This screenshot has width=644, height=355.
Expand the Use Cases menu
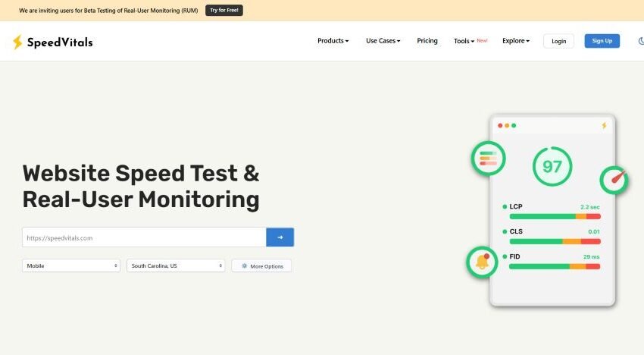[x=383, y=41]
